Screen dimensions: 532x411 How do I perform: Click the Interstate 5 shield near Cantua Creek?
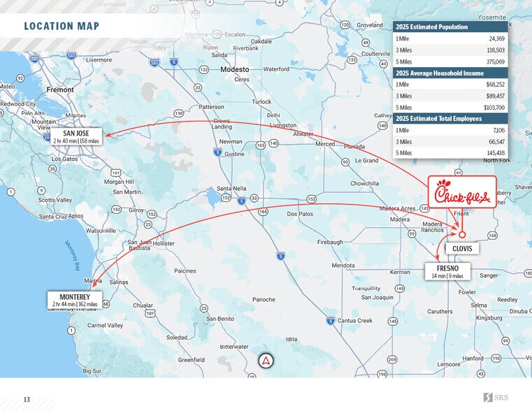[x=329, y=320]
